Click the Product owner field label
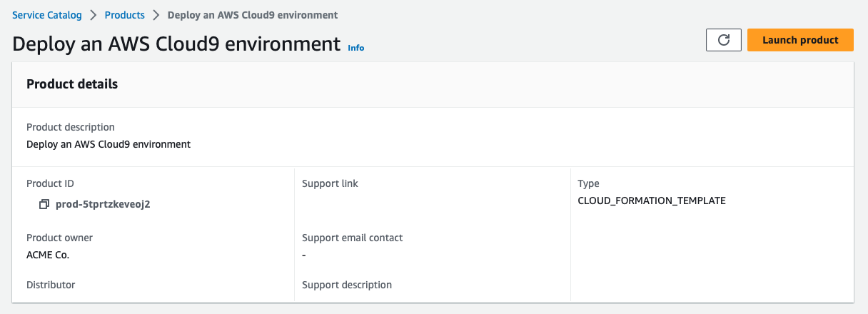 point(60,238)
